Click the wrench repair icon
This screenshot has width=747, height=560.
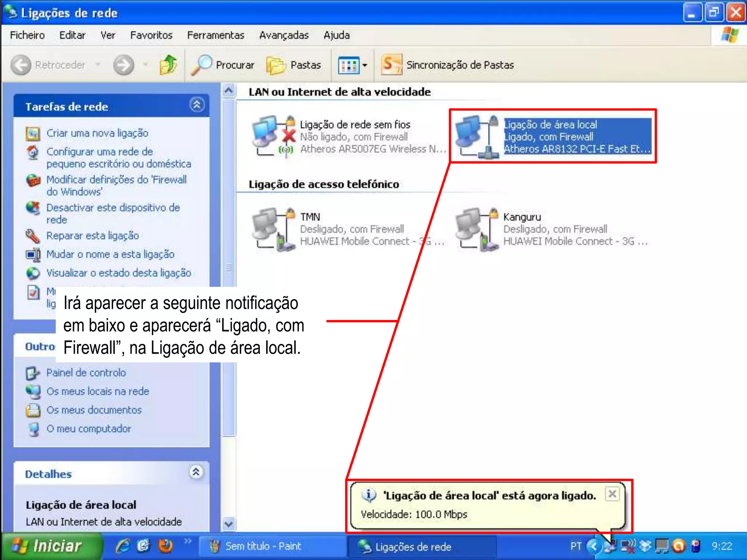[x=33, y=236]
